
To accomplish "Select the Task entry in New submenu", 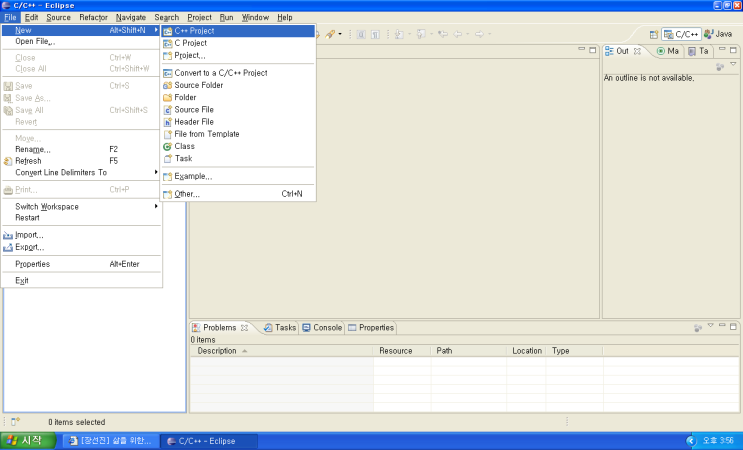I will coord(238,159).
